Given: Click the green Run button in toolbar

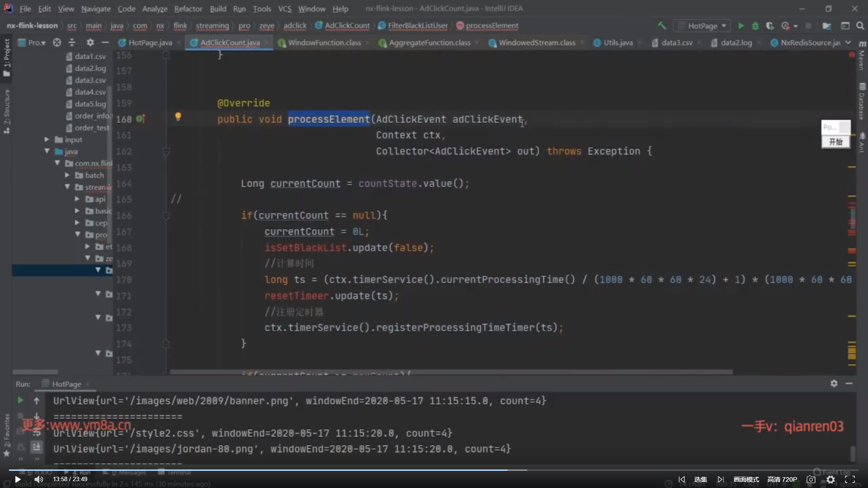Looking at the screenshot, I should (741, 26).
